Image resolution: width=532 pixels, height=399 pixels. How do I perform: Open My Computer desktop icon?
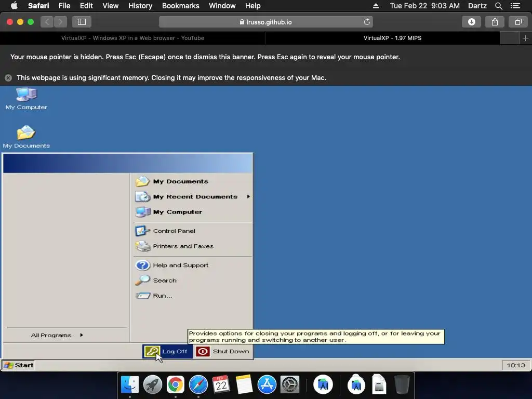[x=26, y=98]
